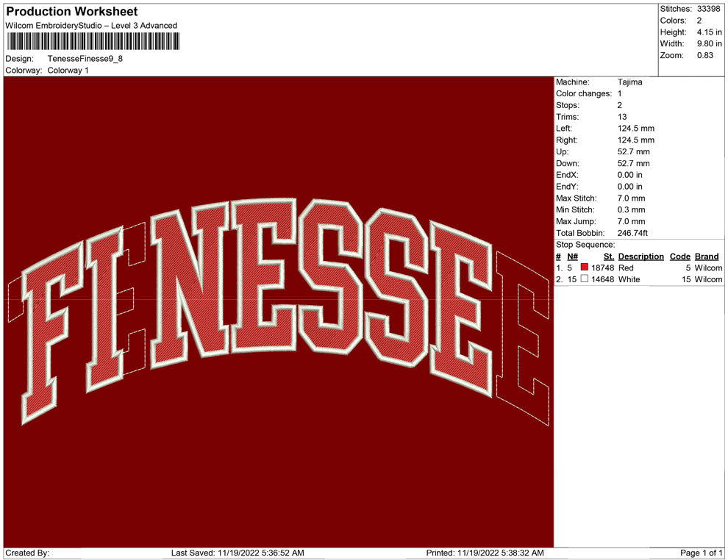Click the Stitches count 33398
The image size is (728, 560).
pyautogui.click(x=708, y=9)
